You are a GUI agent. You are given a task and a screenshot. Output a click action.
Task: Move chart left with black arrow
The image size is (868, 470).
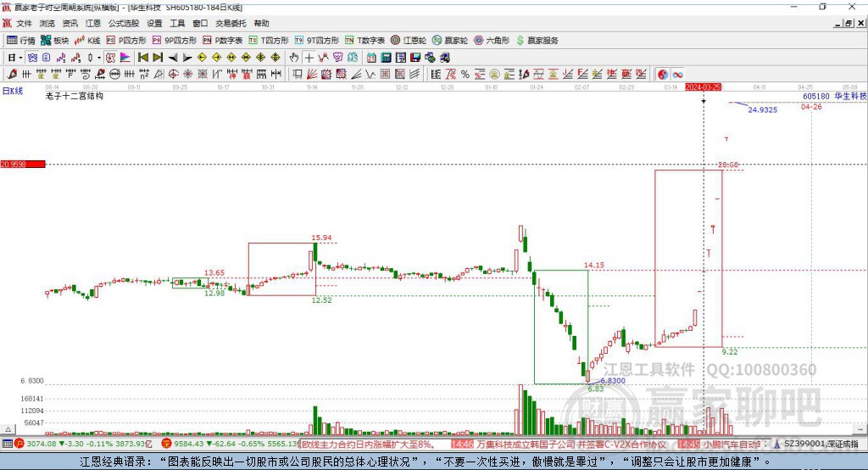click(173, 58)
